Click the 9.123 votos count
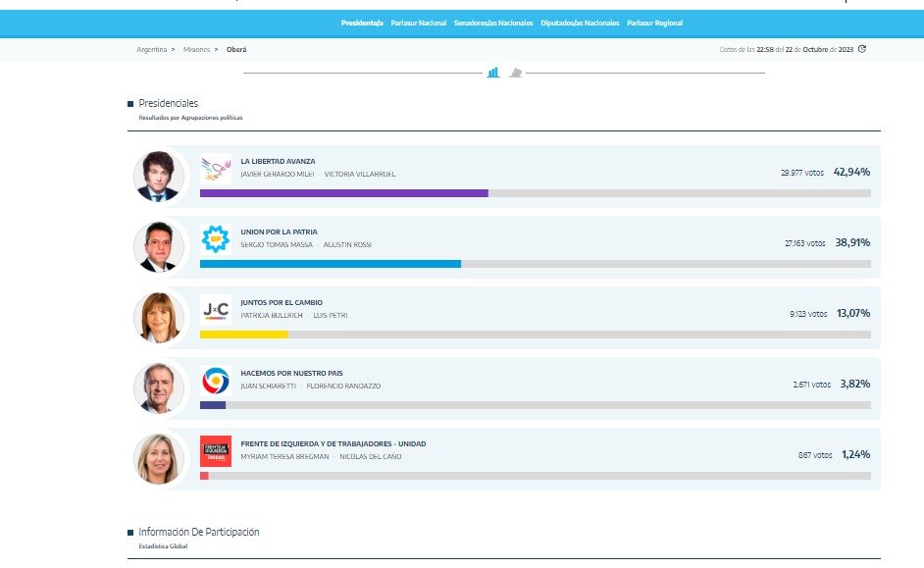Viewport: 924px width, 568px height. pos(808,314)
